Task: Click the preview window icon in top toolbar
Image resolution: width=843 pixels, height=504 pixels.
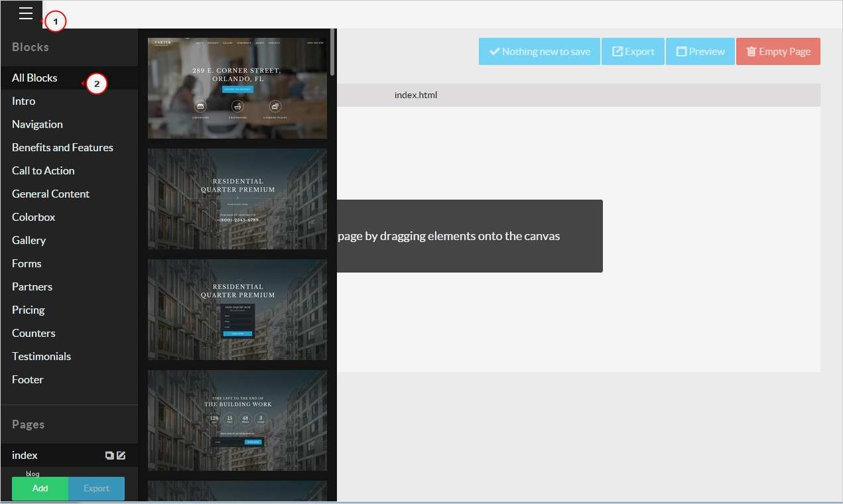Action: (x=683, y=50)
